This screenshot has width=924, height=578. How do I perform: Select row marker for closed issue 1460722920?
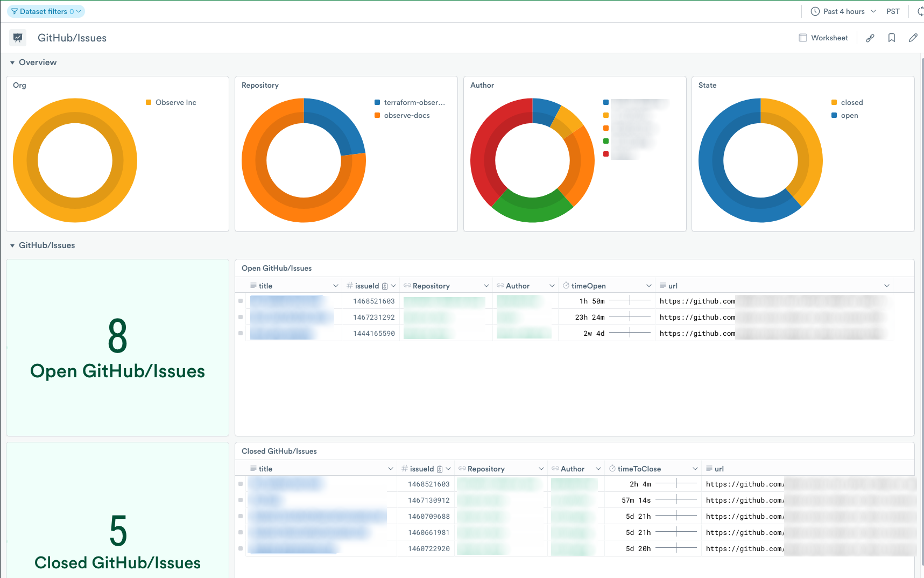241,548
